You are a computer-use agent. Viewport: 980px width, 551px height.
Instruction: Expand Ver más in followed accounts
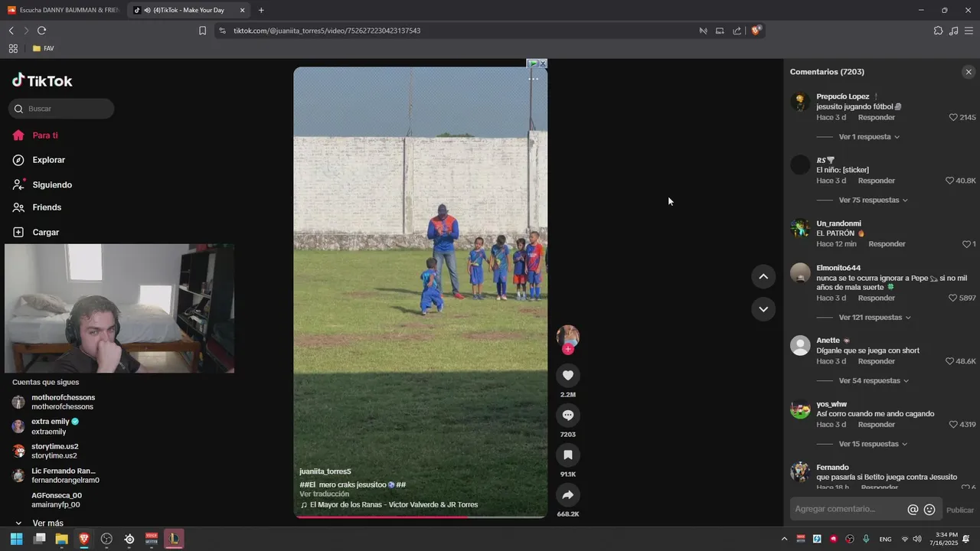[x=39, y=523]
